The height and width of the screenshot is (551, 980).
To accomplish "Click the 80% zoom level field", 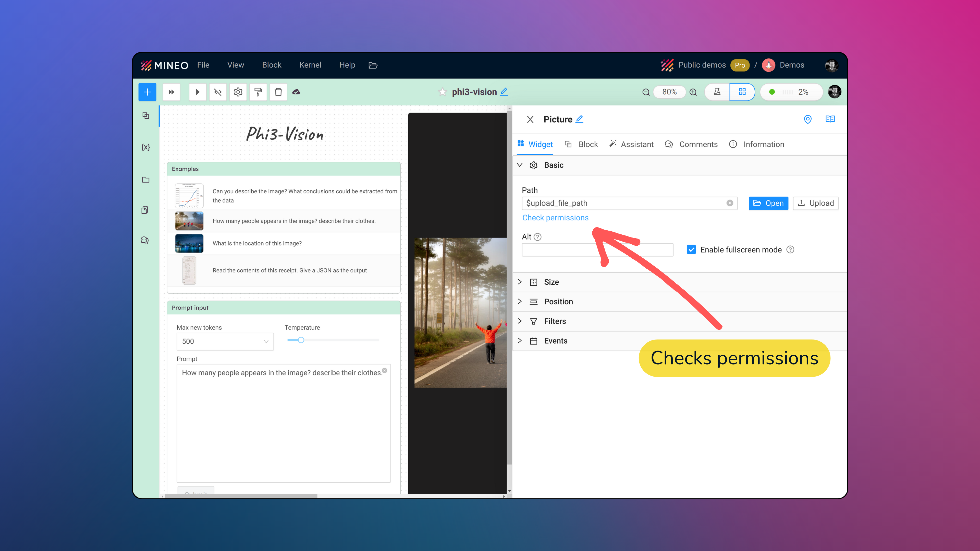I will [x=669, y=92].
